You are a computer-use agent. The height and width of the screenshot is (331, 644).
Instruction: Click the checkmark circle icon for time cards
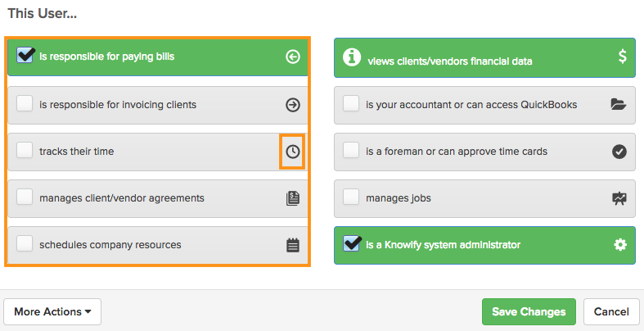619,152
